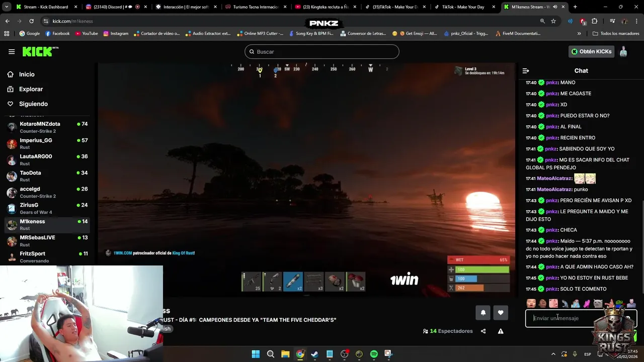Open TaoDota channel
The height and width of the screenshot is (362, 644).
tap(47, 176)
